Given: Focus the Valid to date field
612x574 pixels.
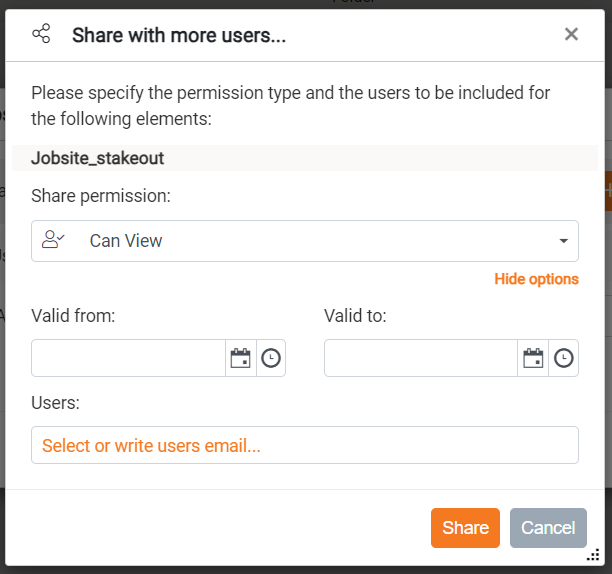Looking at the screenshot, I should point(421,358).
